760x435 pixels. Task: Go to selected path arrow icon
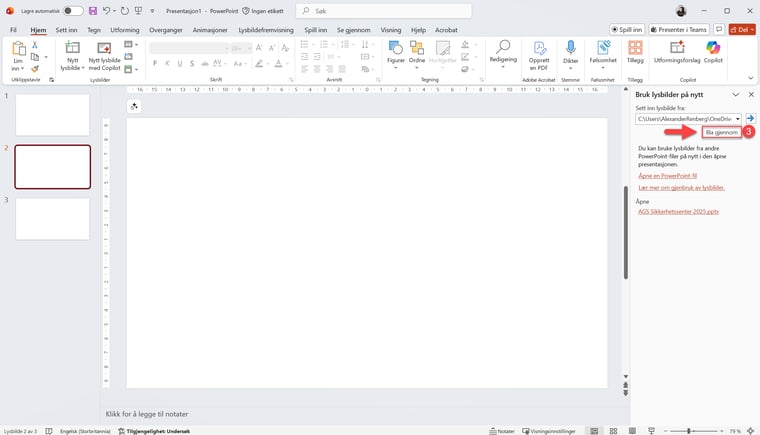tap(750, 118)
